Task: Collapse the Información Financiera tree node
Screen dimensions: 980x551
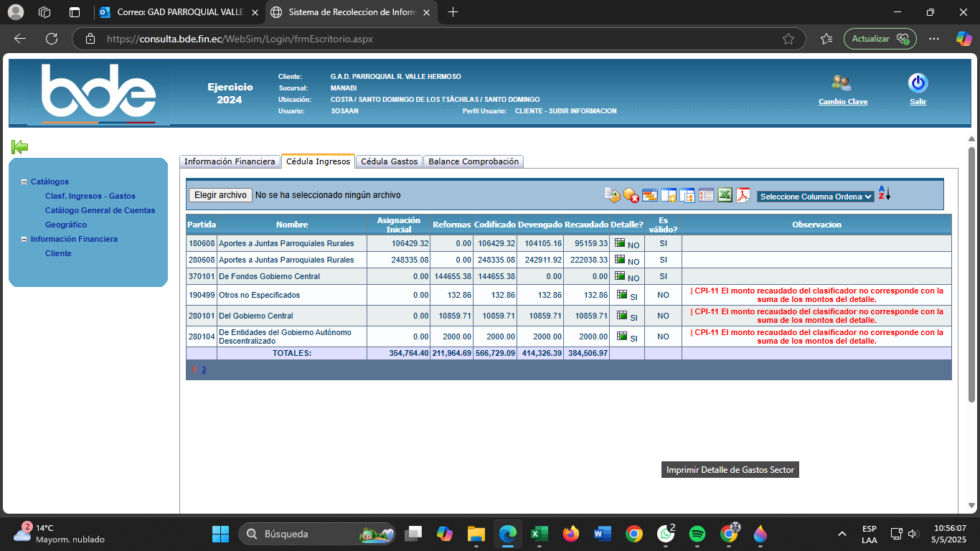Action: (x=24, y=240)
